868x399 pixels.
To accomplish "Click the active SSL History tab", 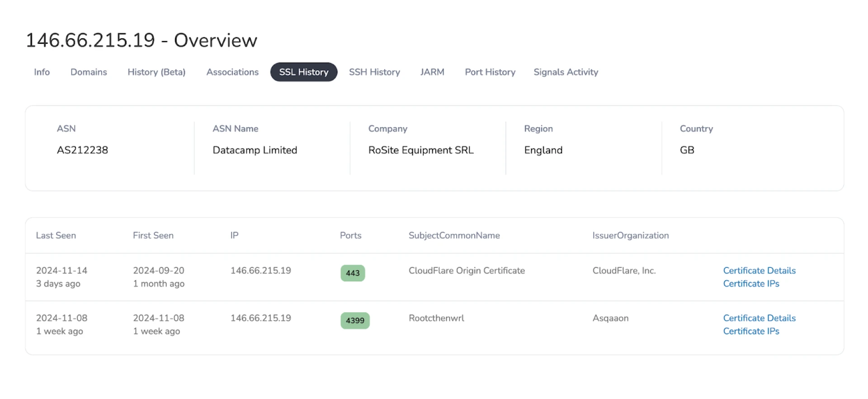I will [x=304, y=72].
